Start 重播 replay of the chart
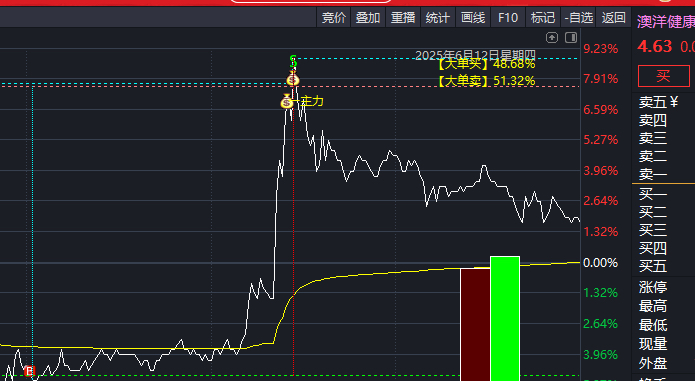 403,18
